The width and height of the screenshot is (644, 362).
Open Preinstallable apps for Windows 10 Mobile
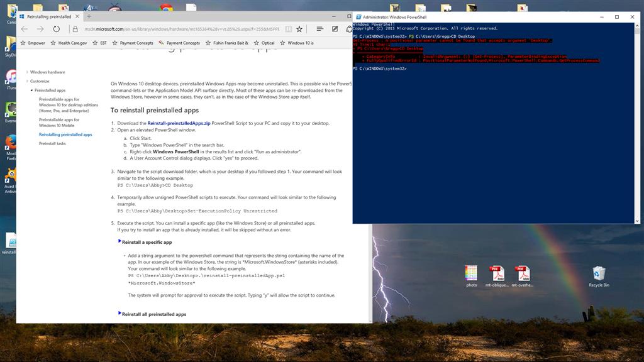point(59,123)
